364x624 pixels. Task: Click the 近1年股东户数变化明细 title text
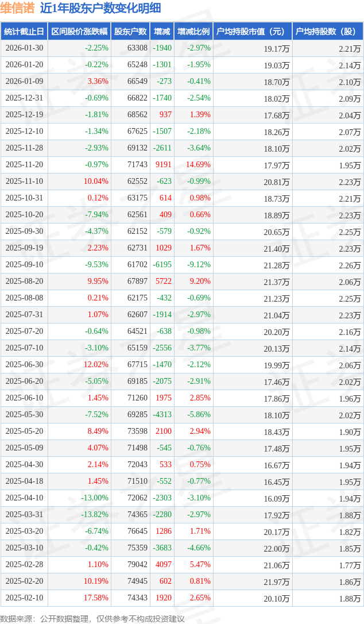click(x=100, y=8)
